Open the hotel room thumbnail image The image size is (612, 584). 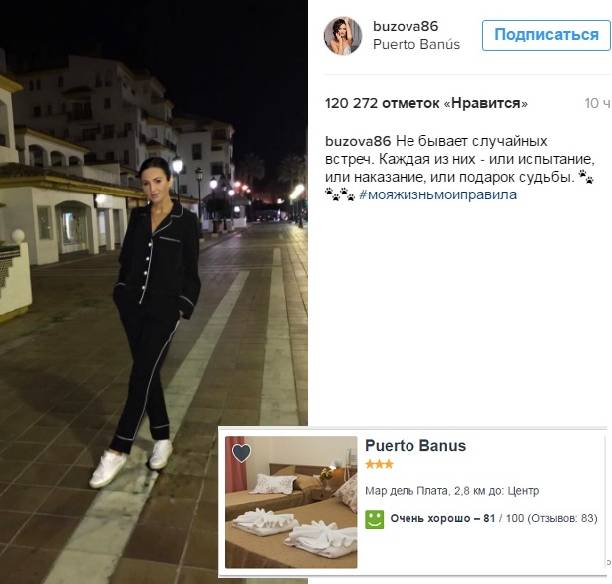pyautogui.click(x=291, y=502)
